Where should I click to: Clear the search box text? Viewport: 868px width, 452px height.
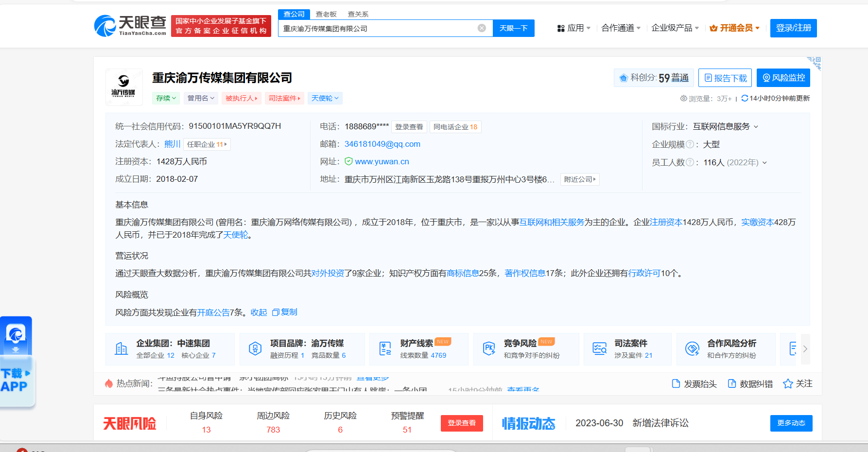coord(482,28)
